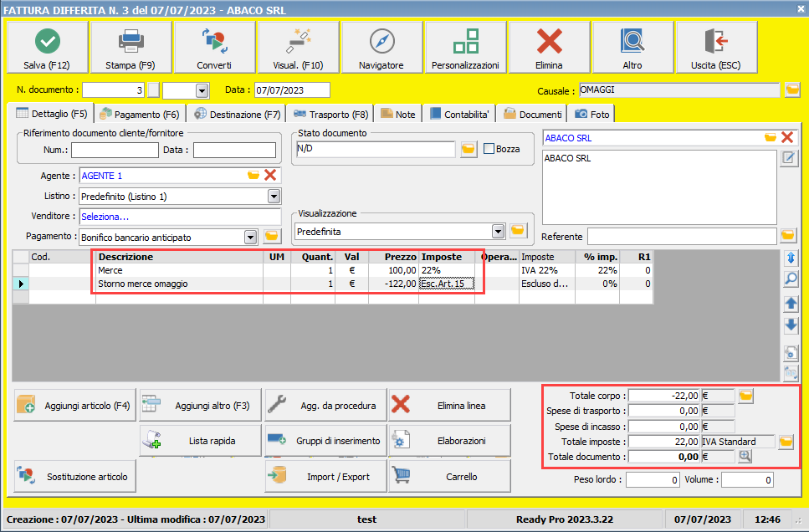Open Elaborazioni
Image resolution: width=809 pixels, height=532 pixels.
click(x=449, y=441)
